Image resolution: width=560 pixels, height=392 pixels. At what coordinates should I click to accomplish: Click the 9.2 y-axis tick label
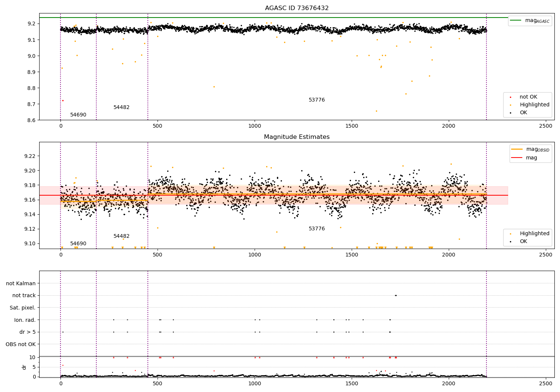coord(32,24)
